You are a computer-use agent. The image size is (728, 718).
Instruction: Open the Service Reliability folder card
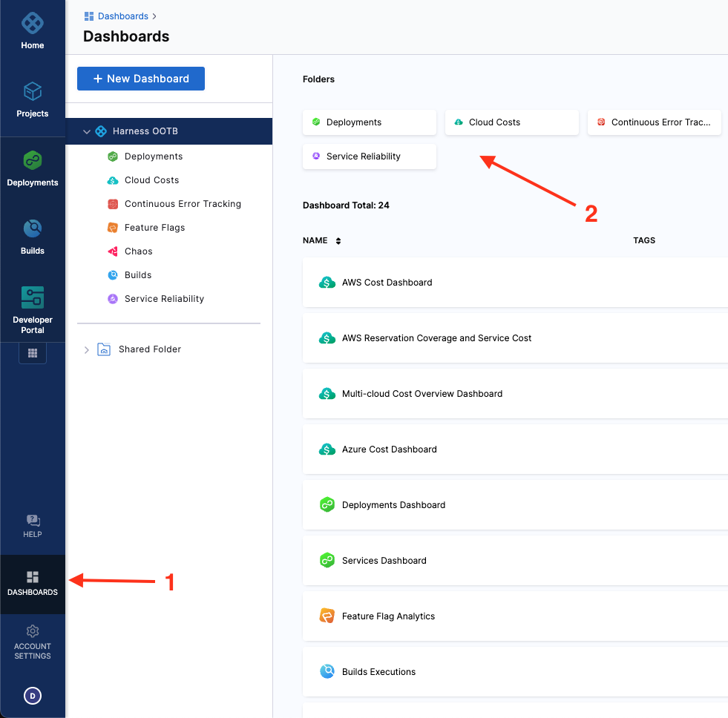click(x=369, y=157)
